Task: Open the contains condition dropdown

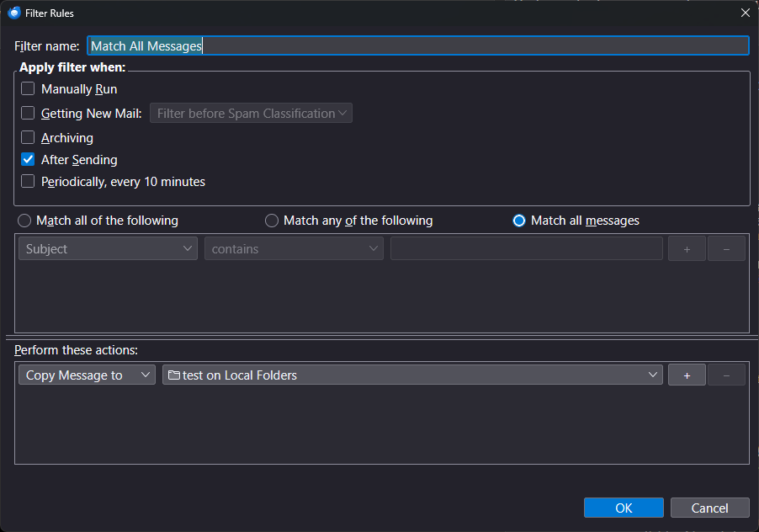Action: click(x=294, y=249)
